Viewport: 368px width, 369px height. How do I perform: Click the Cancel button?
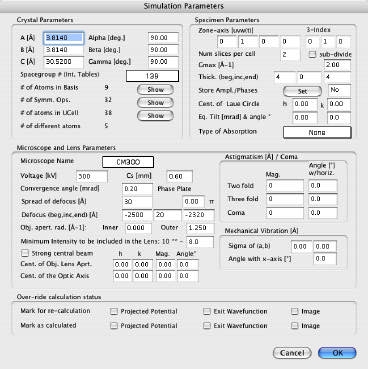pos(292,353)
